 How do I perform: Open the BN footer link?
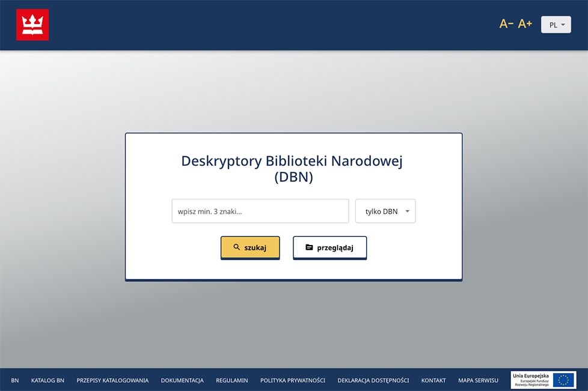(15, 381)
